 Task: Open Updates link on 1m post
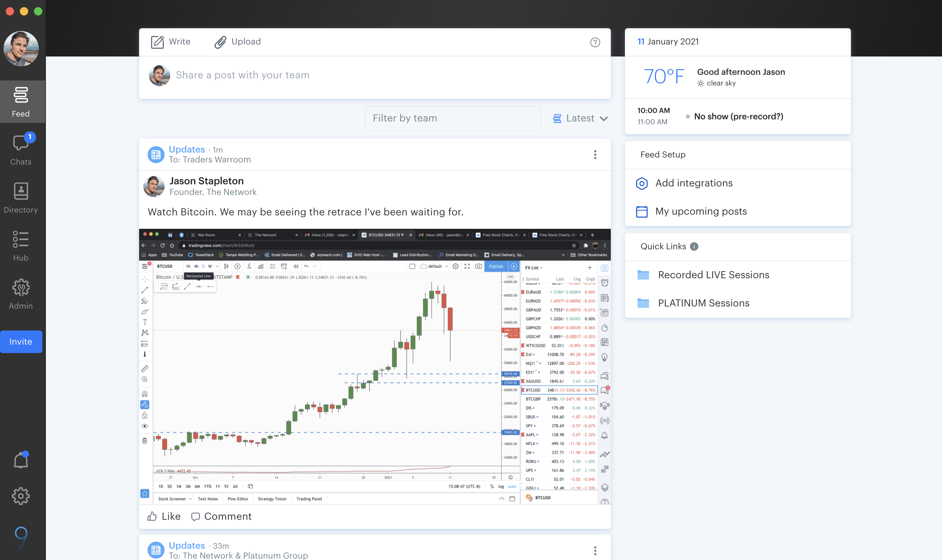(187, 149)
